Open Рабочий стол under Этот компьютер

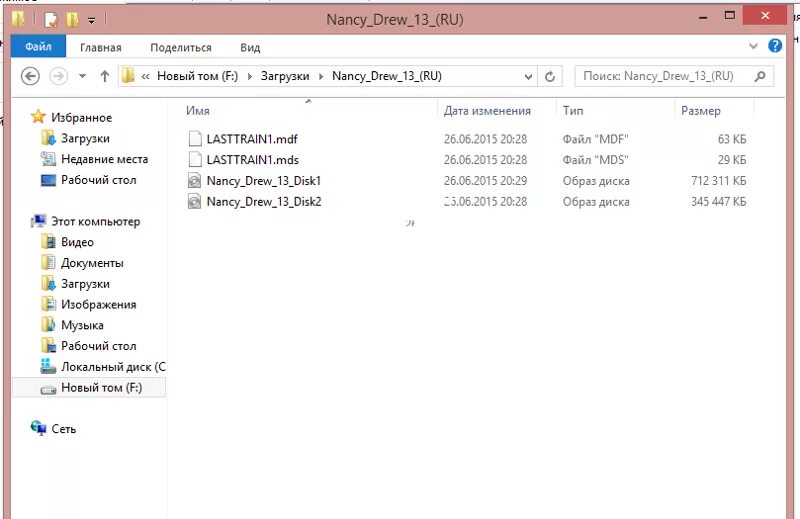click(98, 346)
